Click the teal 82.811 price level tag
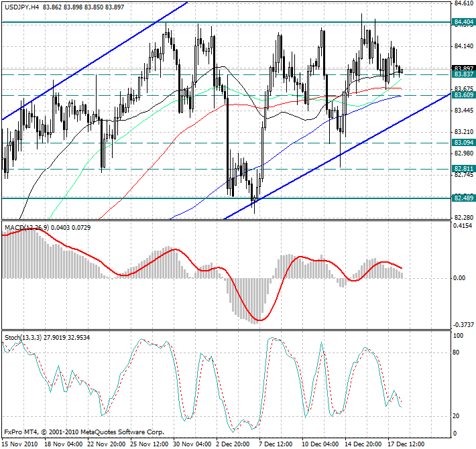Image resolution: width=476 pixels, height=449 pixels. point(463,169)
